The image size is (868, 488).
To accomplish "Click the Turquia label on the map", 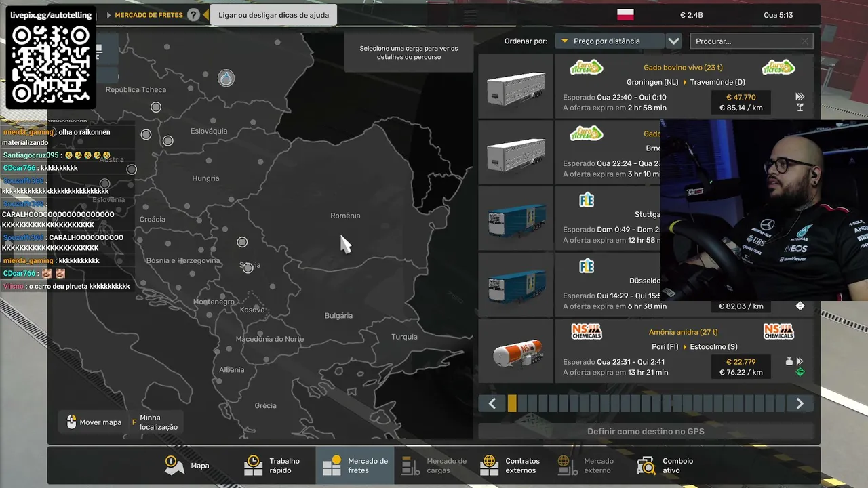I will [404, 337].
